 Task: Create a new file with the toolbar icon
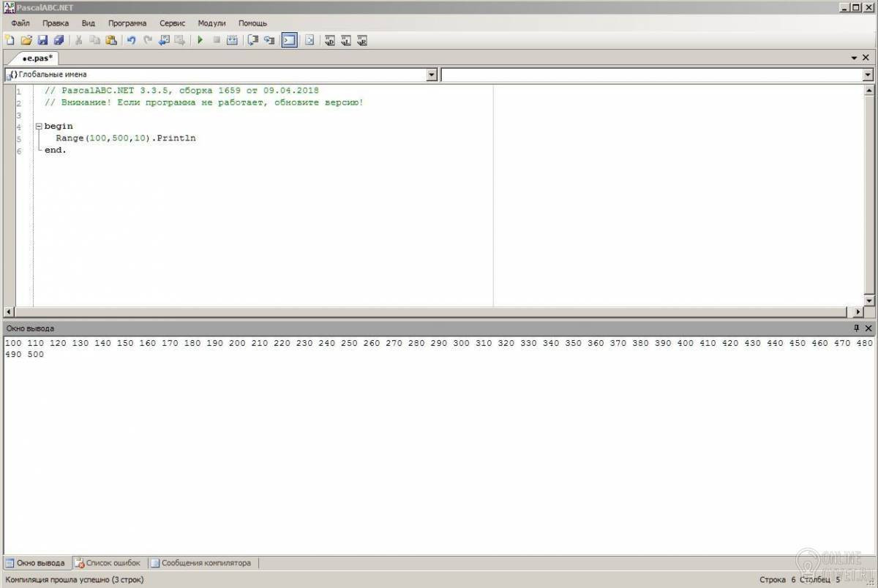9,40
